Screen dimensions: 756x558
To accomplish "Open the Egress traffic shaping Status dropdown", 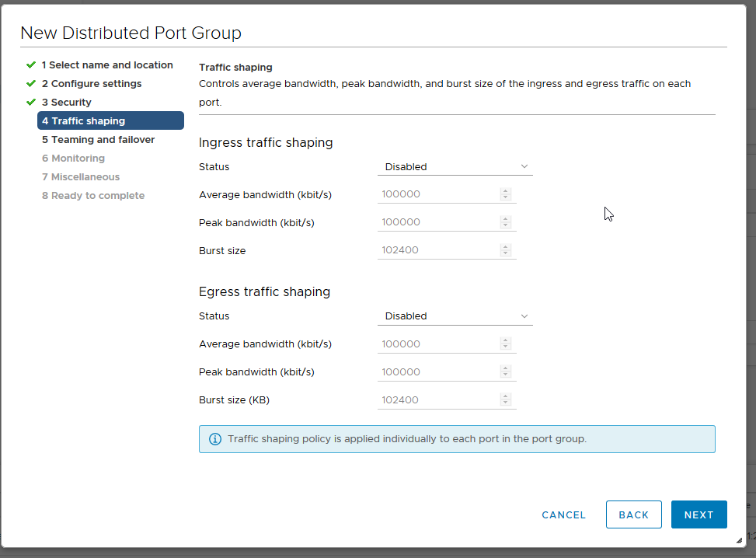I will (x=455, y=316).
